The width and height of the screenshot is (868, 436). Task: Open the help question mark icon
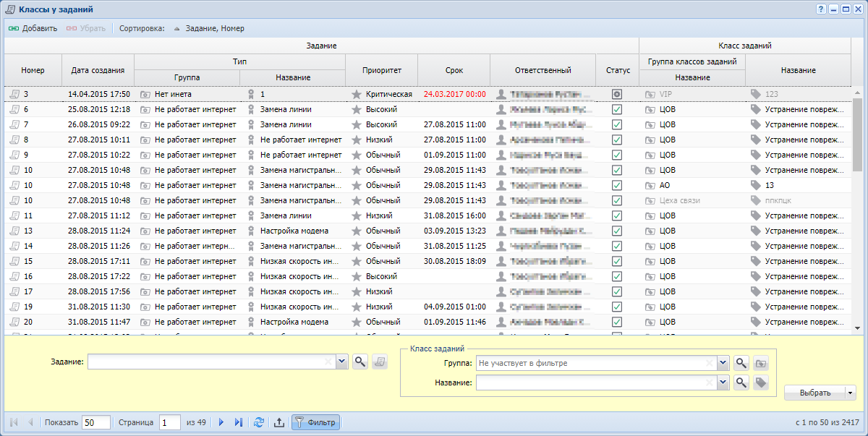coord(821,9)
